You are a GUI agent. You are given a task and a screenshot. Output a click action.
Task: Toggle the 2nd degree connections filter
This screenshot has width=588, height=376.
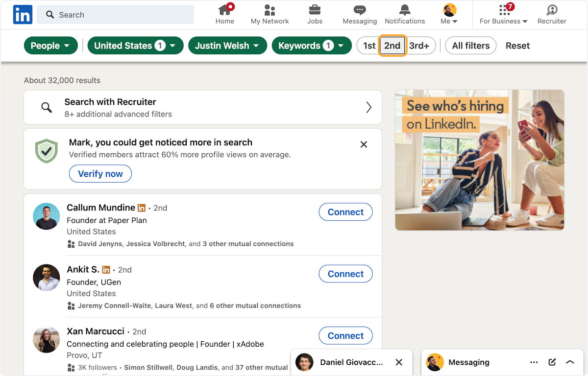point(392,46)
